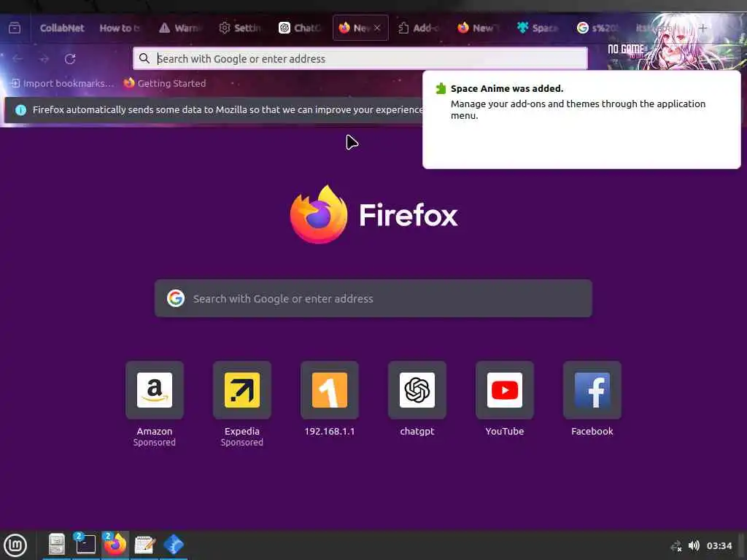This screenshot has height=560, width=747.
Task: Go back to the previous page
Action: coord(18,58)
